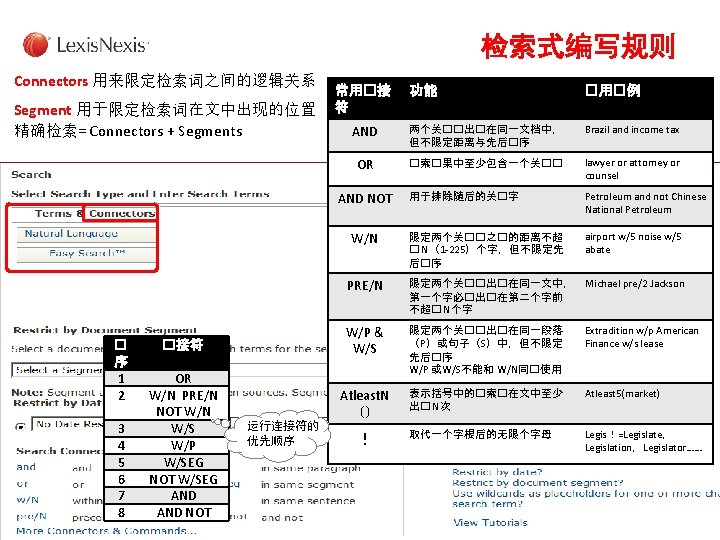
Task: Click the 'and' search connector link
Action: click(26, 467)
